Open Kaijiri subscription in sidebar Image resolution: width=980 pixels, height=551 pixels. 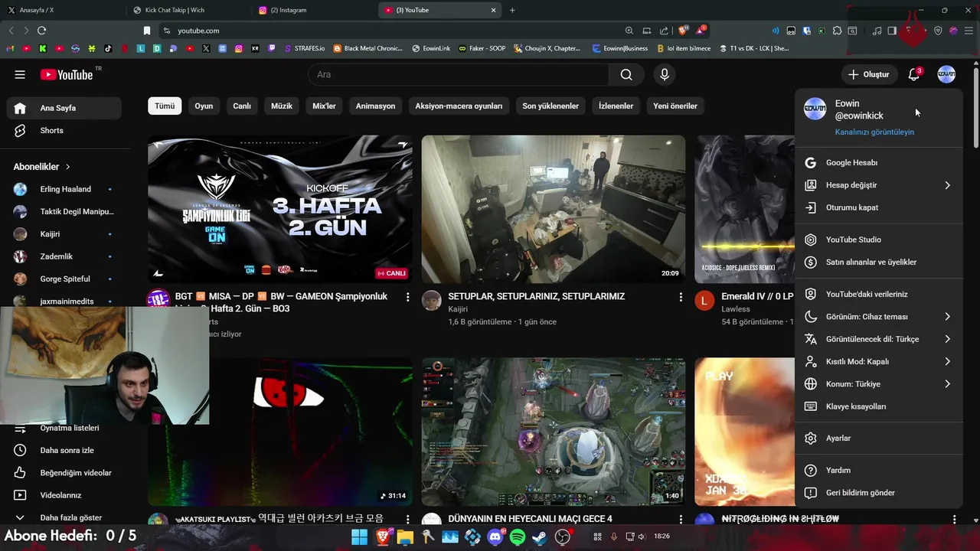click(x=64, y=234)
